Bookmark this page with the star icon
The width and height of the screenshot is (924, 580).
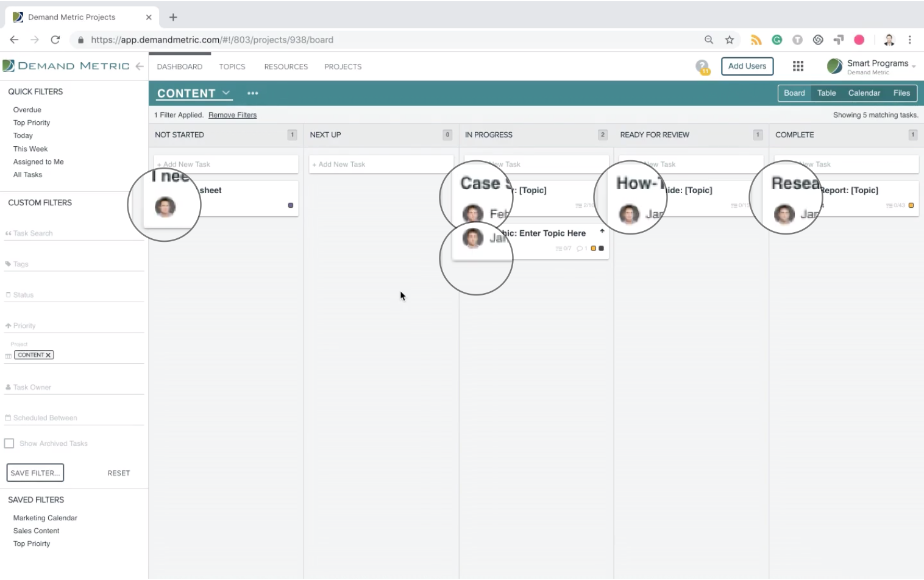point(730,40)
